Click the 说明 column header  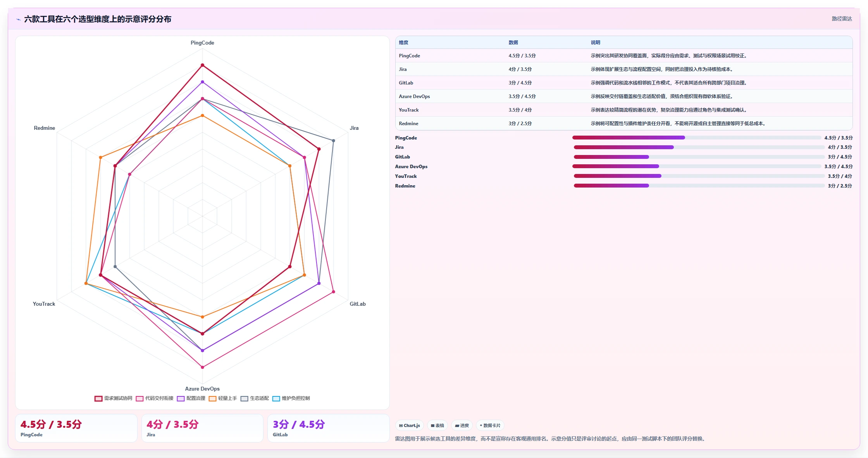[x=595, y=43]
